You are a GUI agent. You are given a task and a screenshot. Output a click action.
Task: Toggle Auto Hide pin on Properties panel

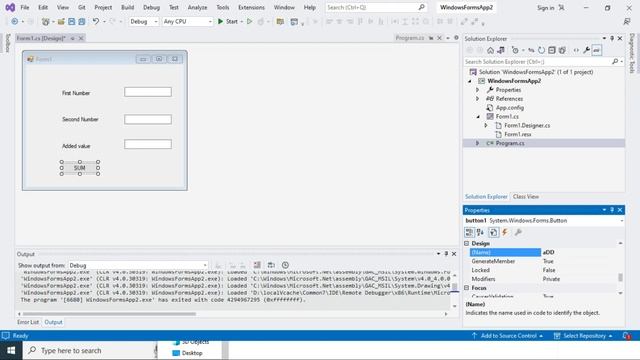click(612, 210)
